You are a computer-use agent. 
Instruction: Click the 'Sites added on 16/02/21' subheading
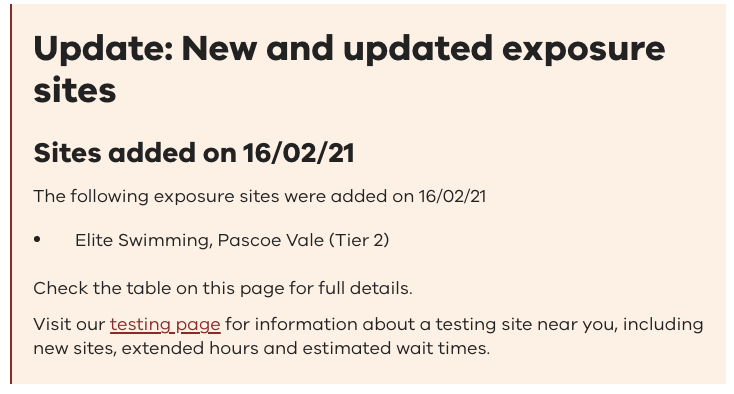click(194, 153)
